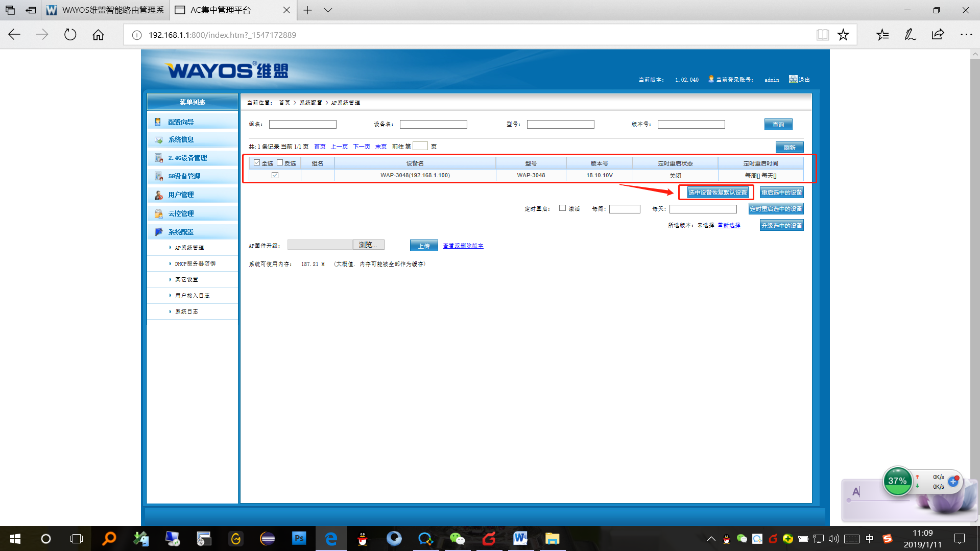Close the AC集中管理平台 tab
This screenshot has height=551, width=980.
click(286, 10)
